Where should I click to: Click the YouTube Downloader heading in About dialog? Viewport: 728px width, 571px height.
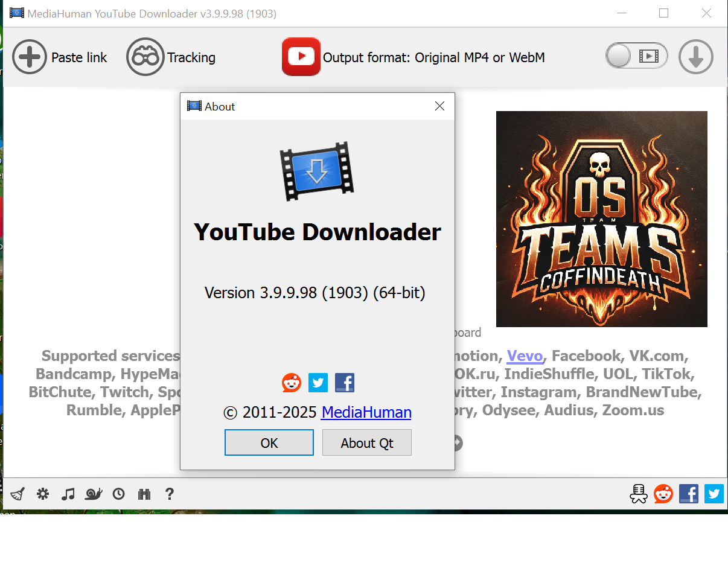click(x=318, y=232)
